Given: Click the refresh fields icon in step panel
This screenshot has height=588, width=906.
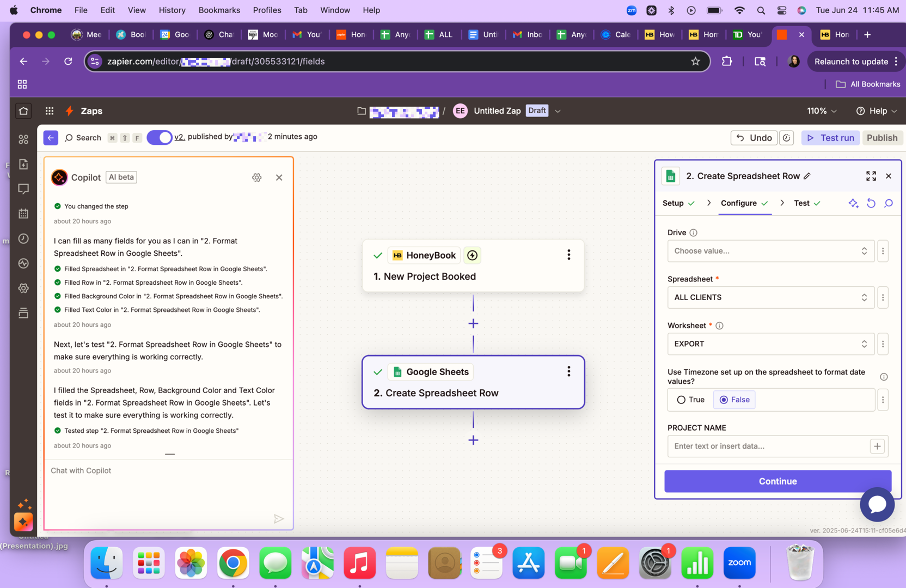Looking at the screenshot, I should pyautogui.click(x=871, y=203).
